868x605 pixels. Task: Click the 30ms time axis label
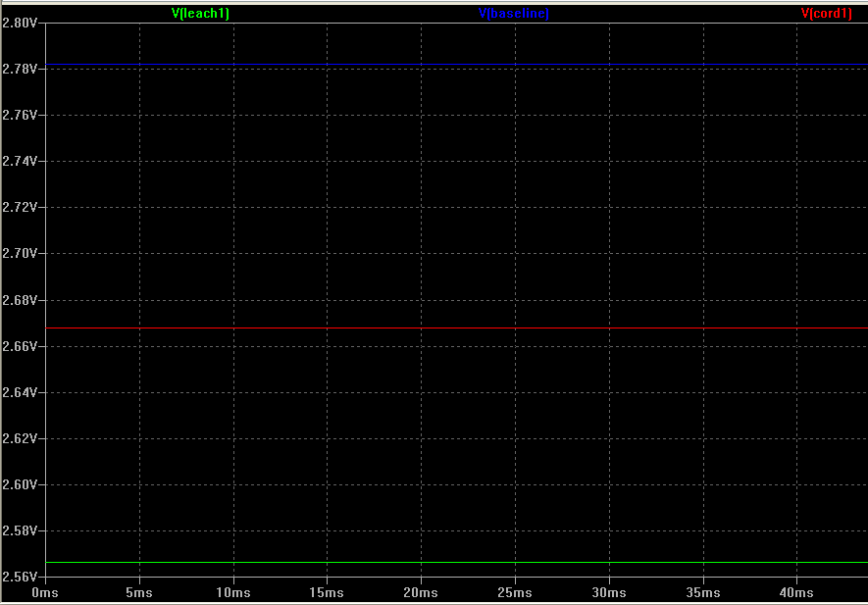pyautogui.click(x=609, y=593)
